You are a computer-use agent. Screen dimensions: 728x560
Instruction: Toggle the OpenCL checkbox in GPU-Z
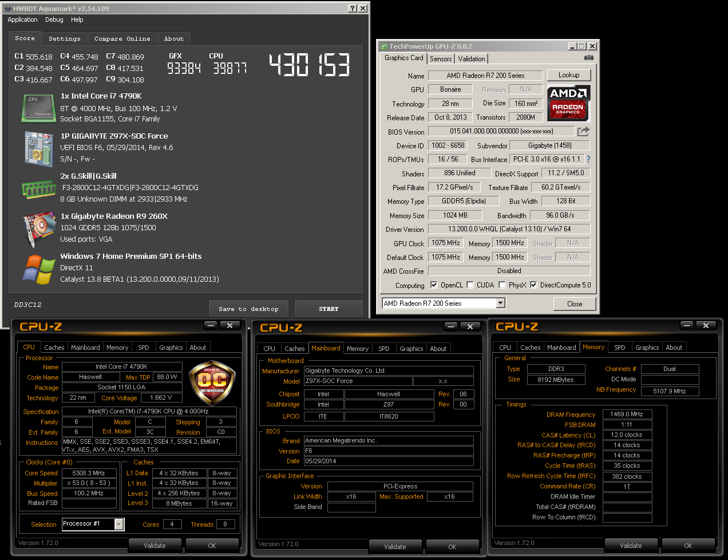point(434,285)
